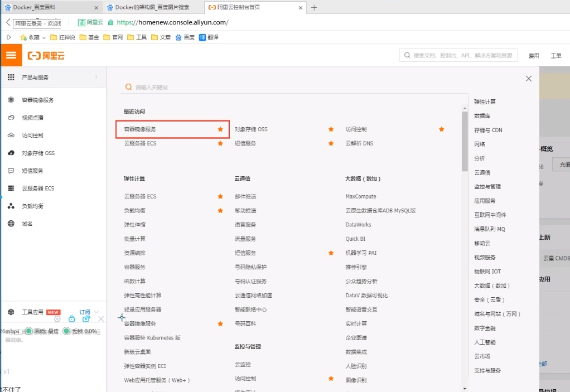Viewport: 570px width, 392px height.
Task: Toggle star next to 负载均衡 entry
Action: pyautogui.click(x=220, y=210)
